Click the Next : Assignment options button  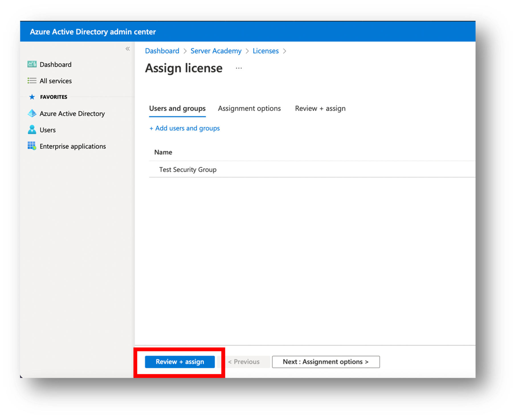click(x=326, y=362)
